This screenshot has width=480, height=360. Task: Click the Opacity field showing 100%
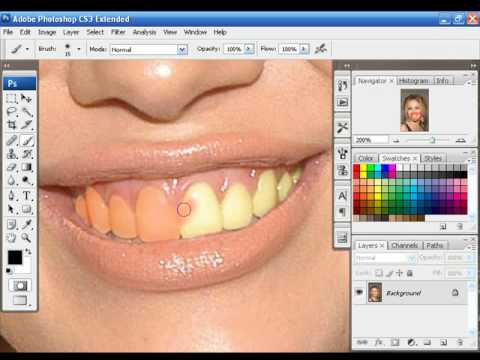coord(234,49)
